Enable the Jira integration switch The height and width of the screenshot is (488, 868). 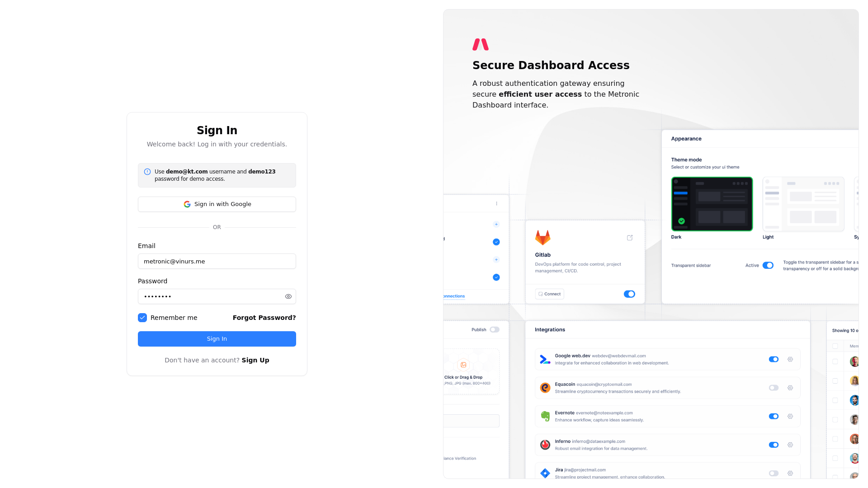pos(774,473)
